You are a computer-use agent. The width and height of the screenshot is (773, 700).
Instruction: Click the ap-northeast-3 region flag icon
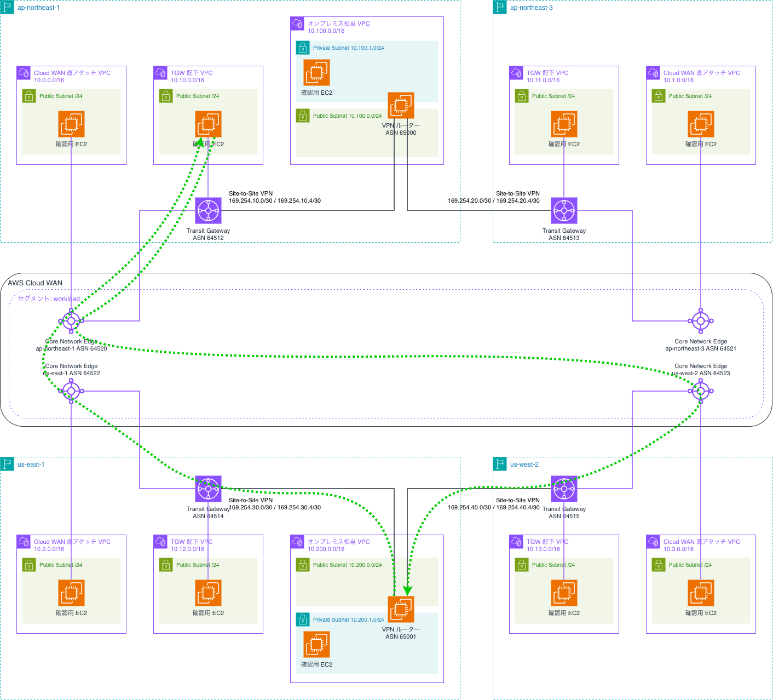tap(500, 7)
